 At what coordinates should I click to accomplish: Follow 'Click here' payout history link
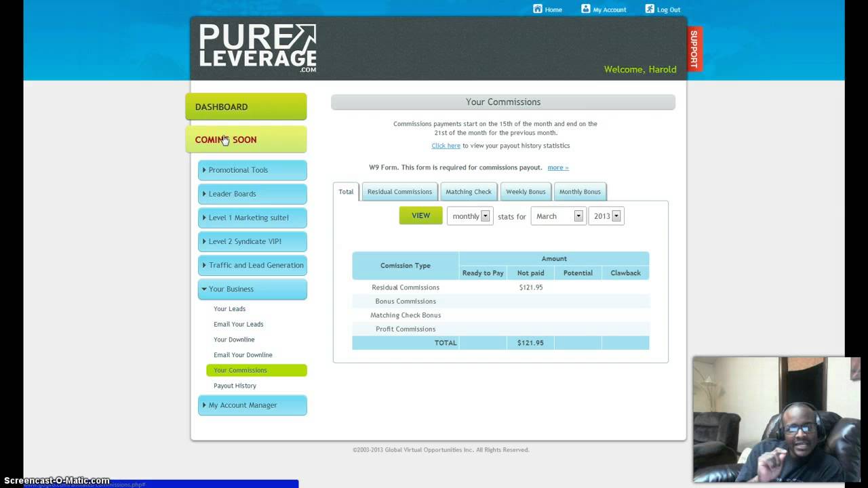click(446, 146)
